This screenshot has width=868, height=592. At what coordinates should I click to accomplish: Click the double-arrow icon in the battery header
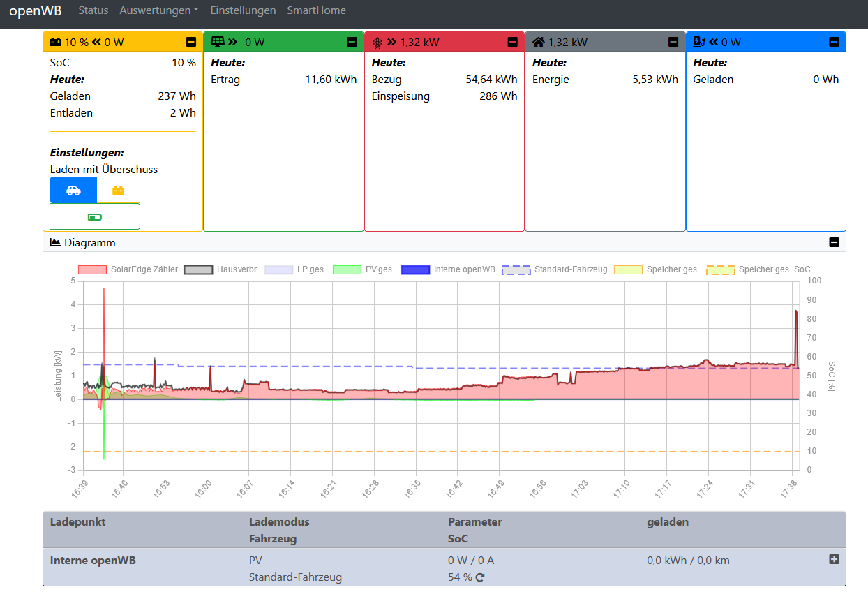97,42
